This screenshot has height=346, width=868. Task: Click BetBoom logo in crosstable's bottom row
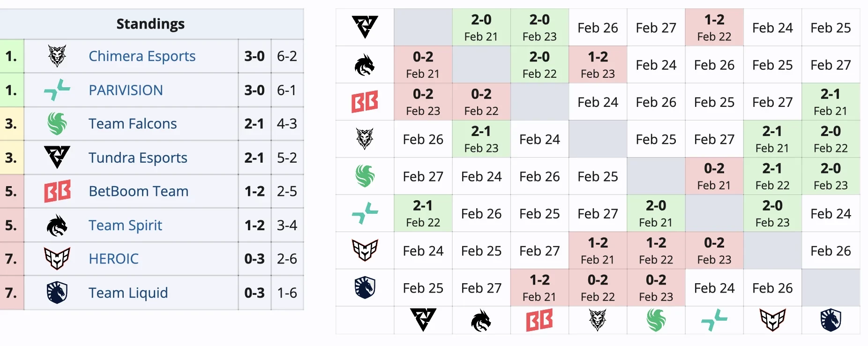click(x=539, y=321)
